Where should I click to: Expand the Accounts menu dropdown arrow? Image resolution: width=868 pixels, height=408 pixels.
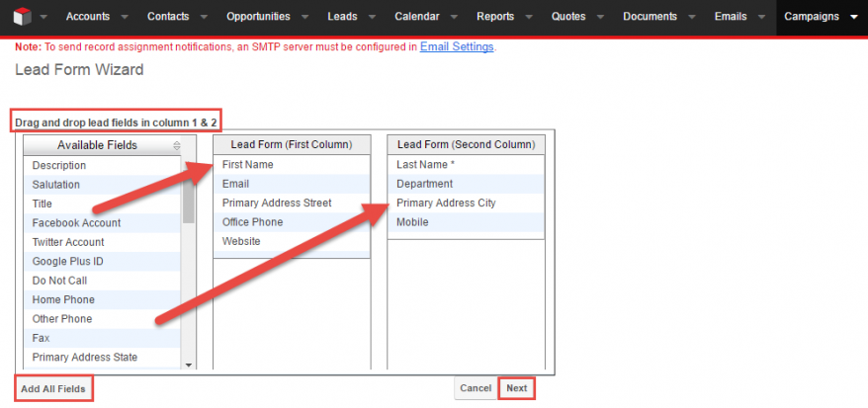click(123, 17)
